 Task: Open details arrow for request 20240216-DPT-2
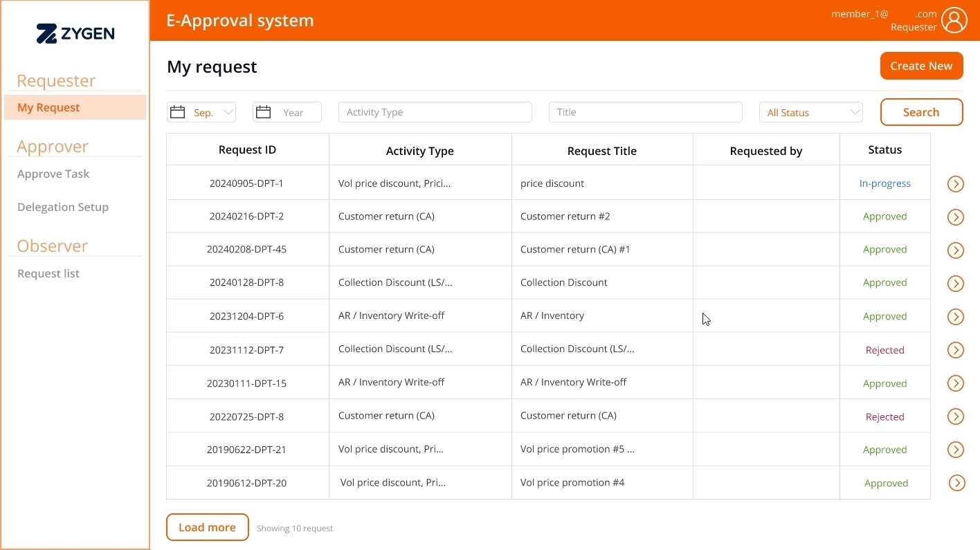pyautogui.click(x=955, y=217)
